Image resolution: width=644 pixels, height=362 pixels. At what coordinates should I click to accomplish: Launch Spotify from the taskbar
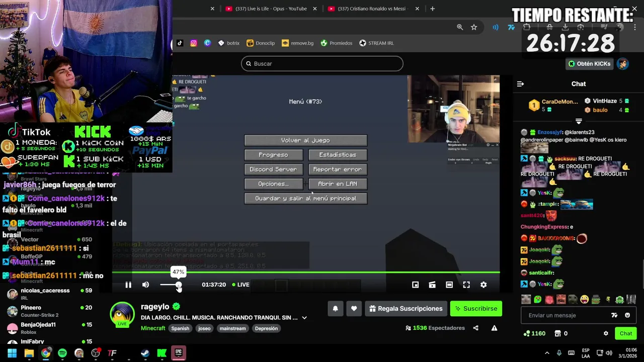click(62, 353)
